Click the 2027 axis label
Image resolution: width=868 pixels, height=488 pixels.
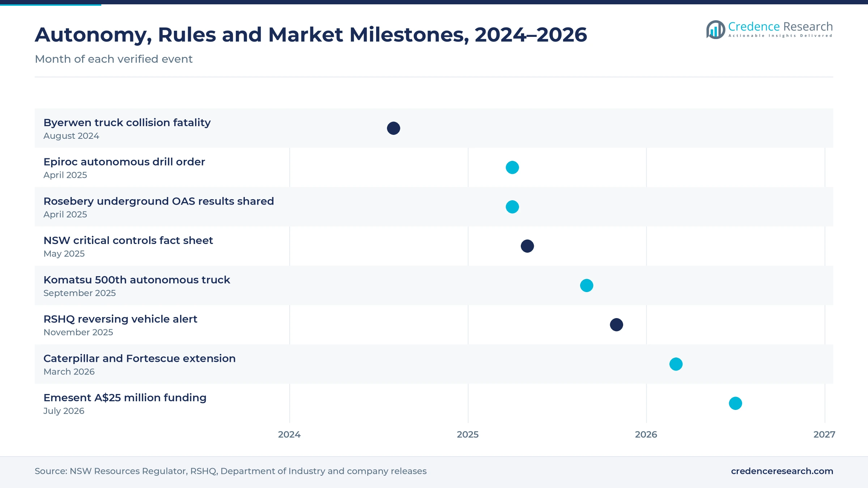click(x=824, y=435)
